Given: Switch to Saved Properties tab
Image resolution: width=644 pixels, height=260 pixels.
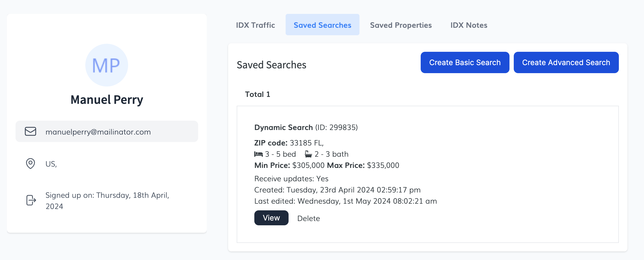Looking at the screenshot, I should point(401,25).
